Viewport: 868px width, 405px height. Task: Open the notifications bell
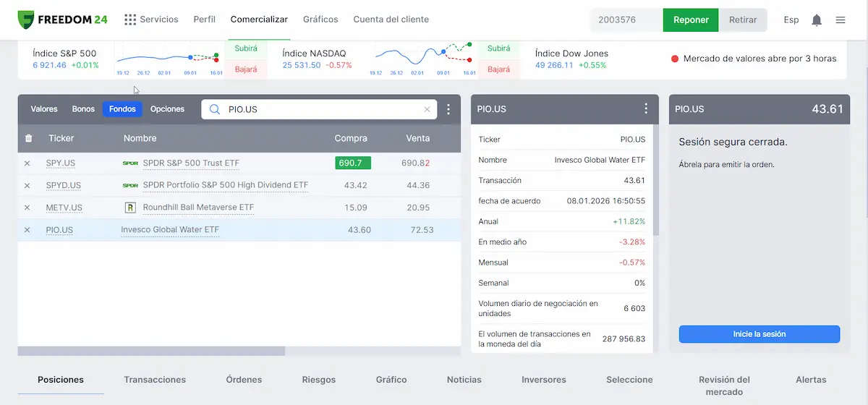[817, 20]
